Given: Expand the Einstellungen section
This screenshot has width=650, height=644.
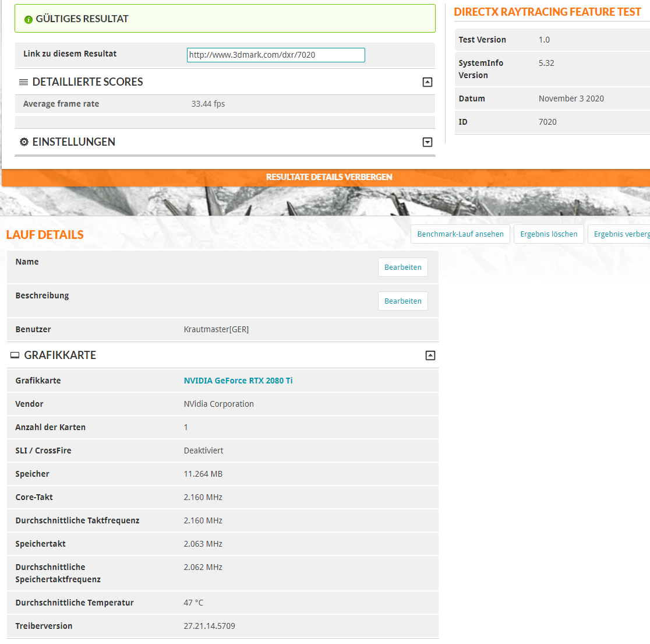Looking at the screenshot, I should click(x=428, y=142).
